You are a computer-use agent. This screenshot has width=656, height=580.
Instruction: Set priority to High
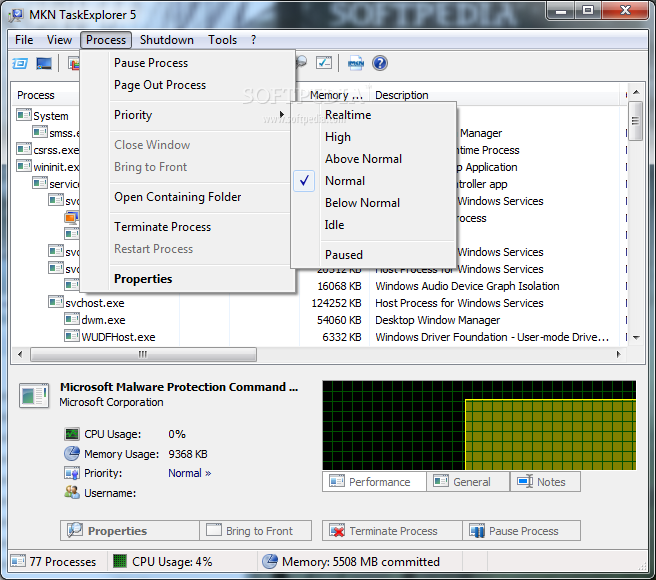tap(374, 137)
